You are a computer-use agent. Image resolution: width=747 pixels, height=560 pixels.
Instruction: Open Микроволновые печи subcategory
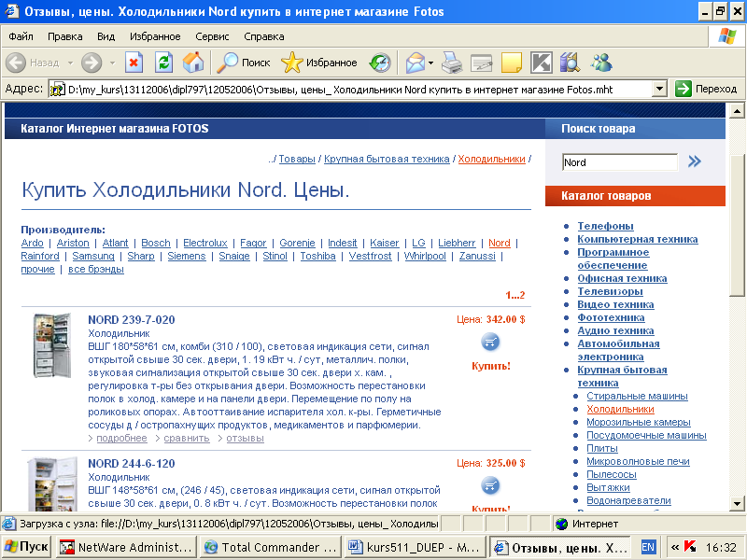coord(638,461)
